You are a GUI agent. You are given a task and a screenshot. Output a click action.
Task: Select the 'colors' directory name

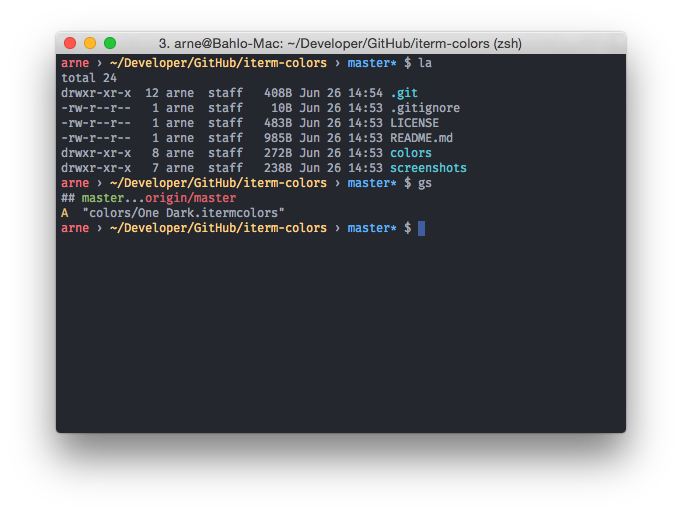[x=411, y=153]
